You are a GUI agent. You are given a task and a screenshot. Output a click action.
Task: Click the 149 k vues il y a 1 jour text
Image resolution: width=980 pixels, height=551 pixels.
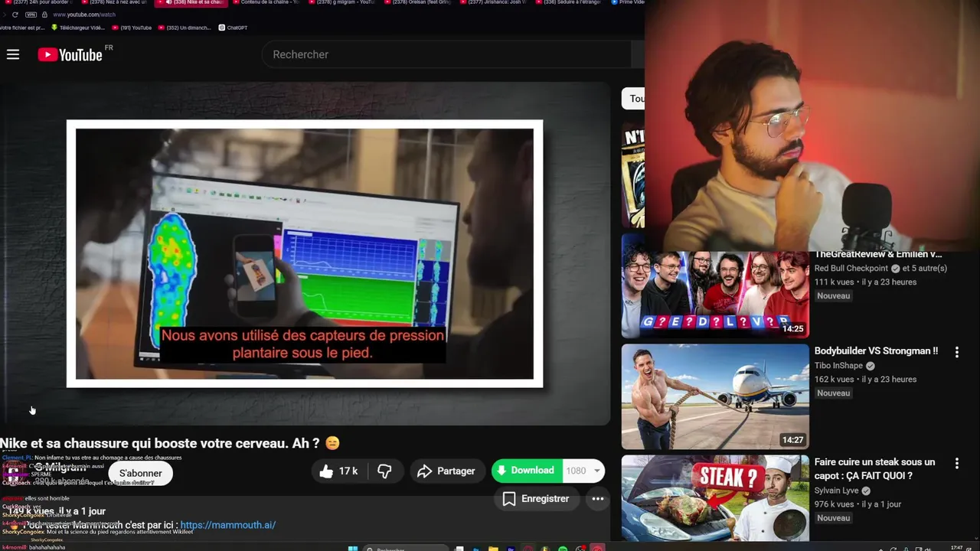(57, 511)
